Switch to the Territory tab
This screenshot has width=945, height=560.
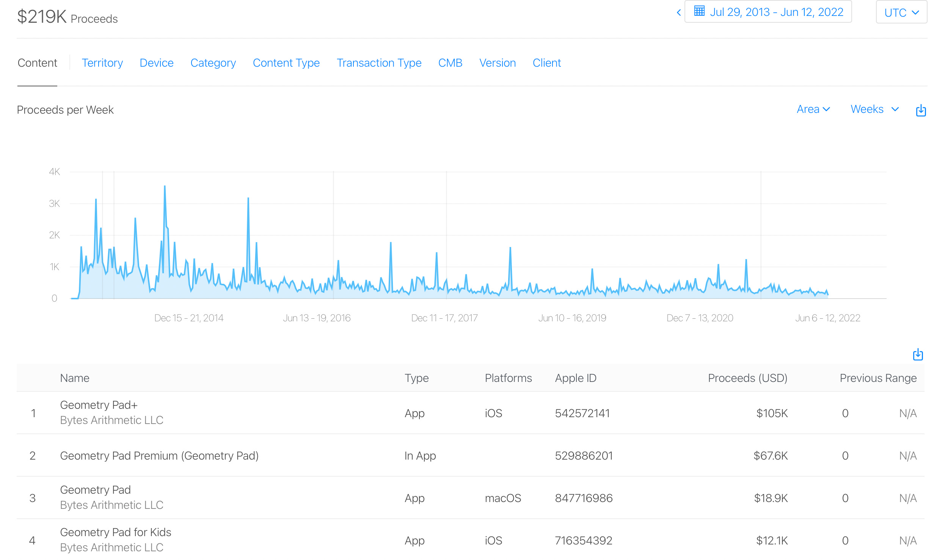click(102, 63)
